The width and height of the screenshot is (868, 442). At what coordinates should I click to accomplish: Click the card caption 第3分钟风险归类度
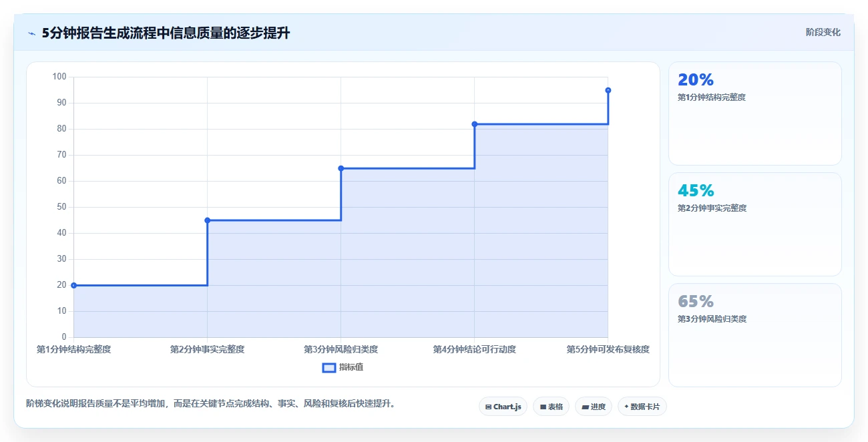(x=712, y=319)
